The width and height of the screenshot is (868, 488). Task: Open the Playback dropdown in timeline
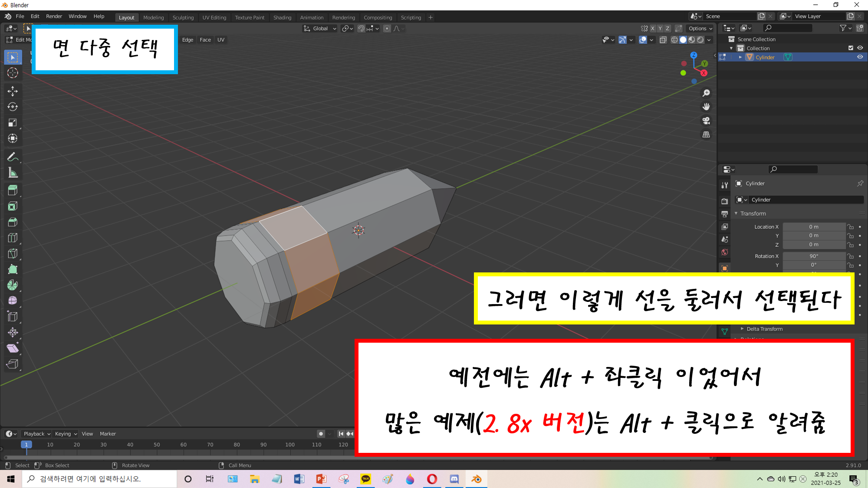(37, 434)
